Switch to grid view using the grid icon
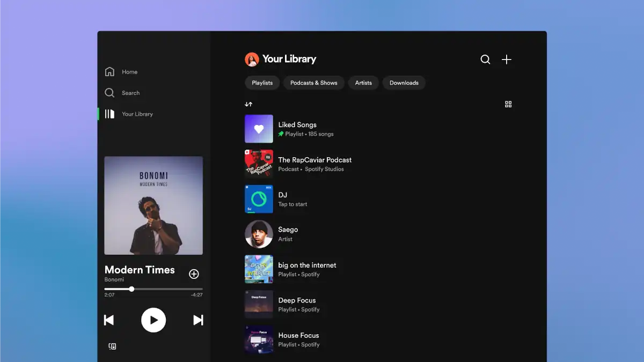The image size is (644, 362). (508, 104)
